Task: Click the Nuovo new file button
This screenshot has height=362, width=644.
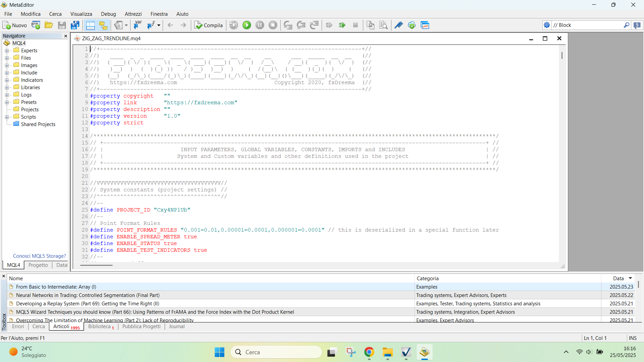Action: 14,25
